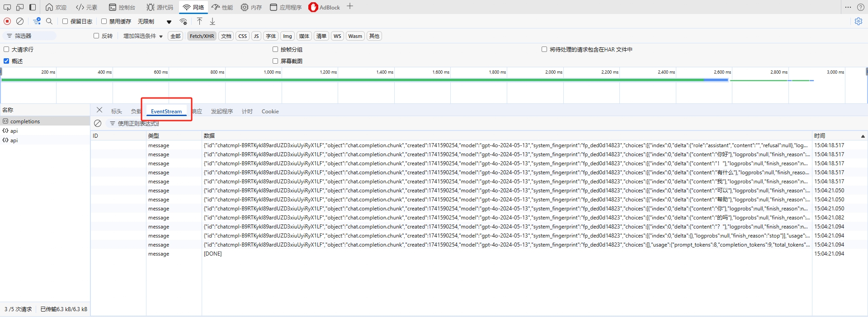
Task: Select the 文档 filter
Action: (226, 36)
